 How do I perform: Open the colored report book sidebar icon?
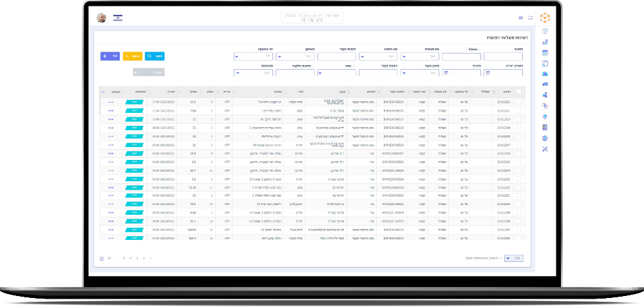click(545, 128)
